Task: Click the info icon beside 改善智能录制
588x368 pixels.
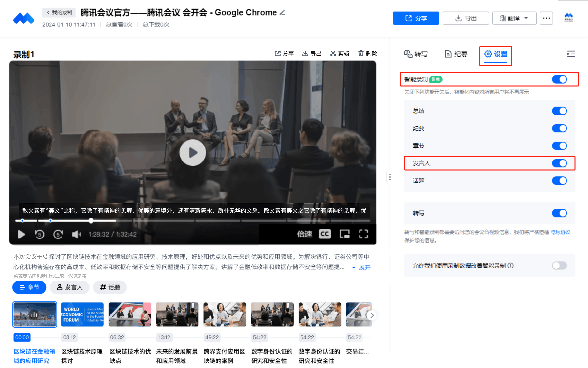Action: (x=511, y=266)
